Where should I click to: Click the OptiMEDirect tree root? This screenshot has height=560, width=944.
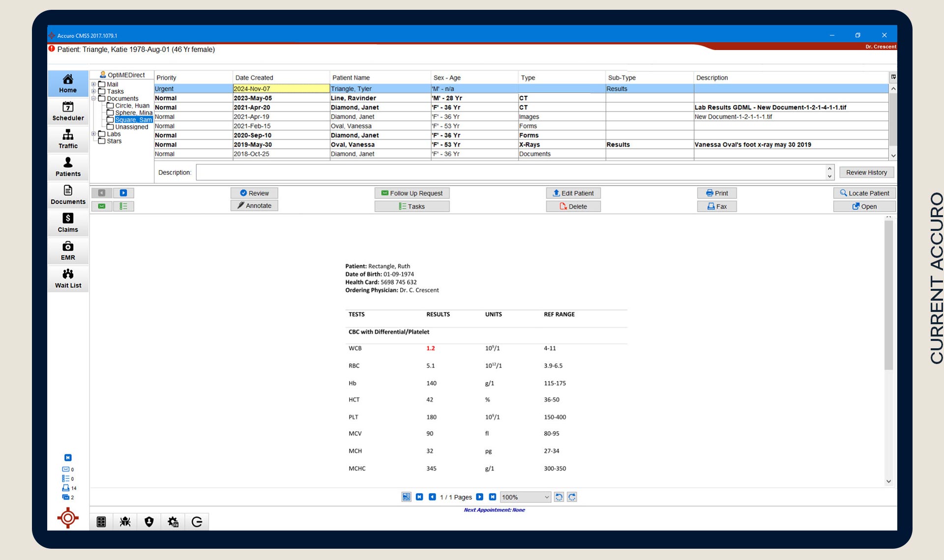click(x=122, y=75)
